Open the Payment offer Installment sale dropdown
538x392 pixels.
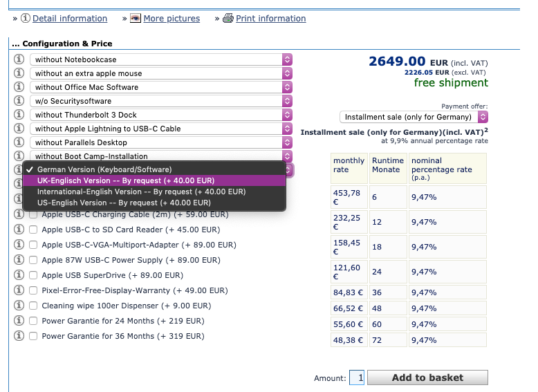pyautogui.click(x=414, y=117)
